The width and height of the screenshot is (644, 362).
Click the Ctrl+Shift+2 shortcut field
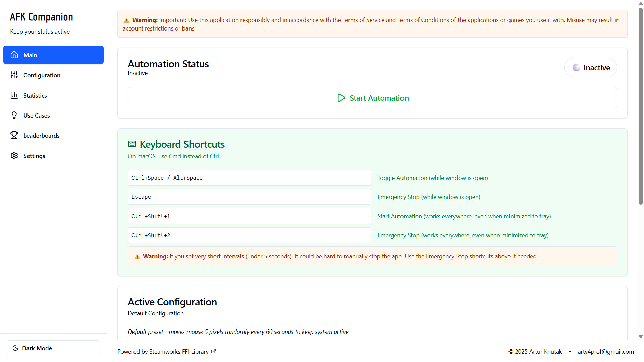pyautogui.click(x=249, y=235)
